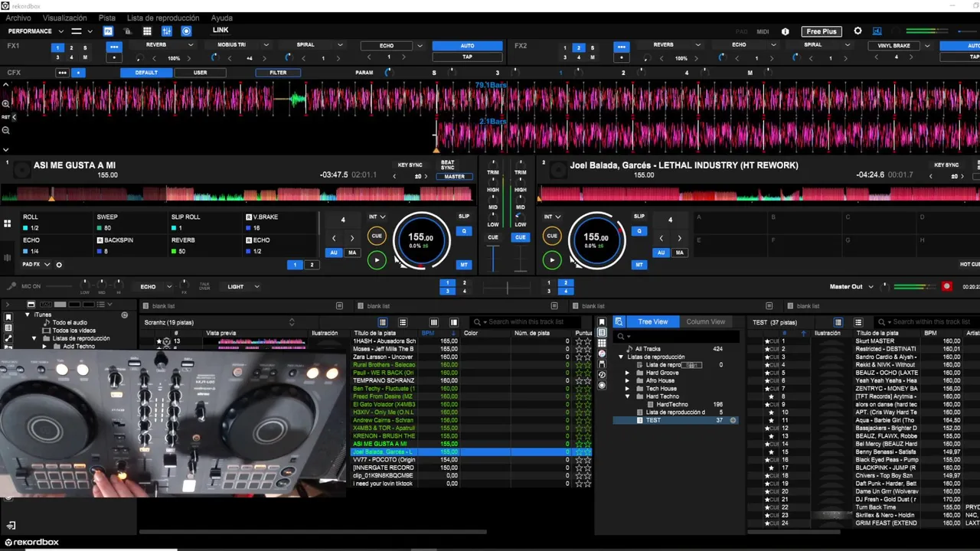Click the Free Plus button
Image resolution: width=980 pixels, height=551 pixels.
click(x=822, y=31)
